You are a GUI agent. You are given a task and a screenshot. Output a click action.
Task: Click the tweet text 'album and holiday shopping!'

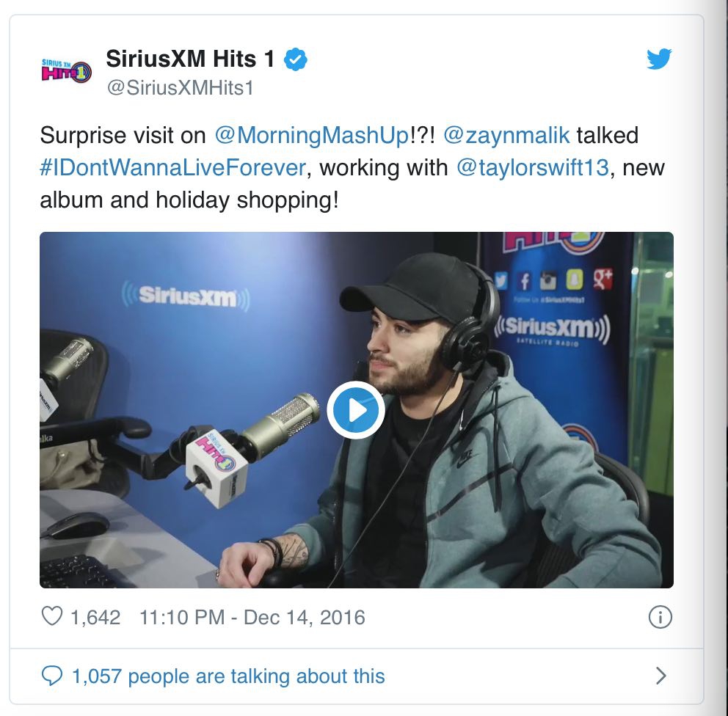189,200
